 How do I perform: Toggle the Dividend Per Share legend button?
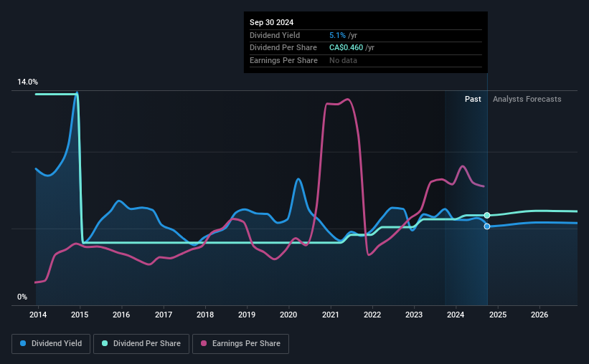tap(141, 344)
